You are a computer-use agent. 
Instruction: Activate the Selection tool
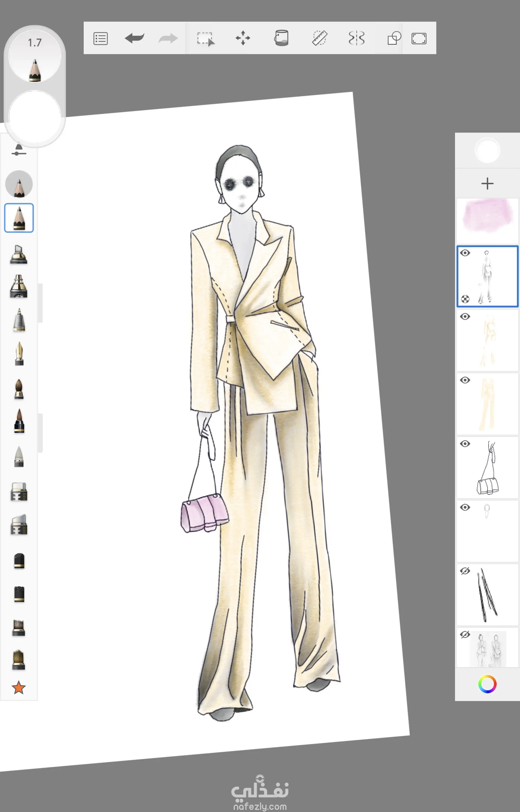[205, 38]
